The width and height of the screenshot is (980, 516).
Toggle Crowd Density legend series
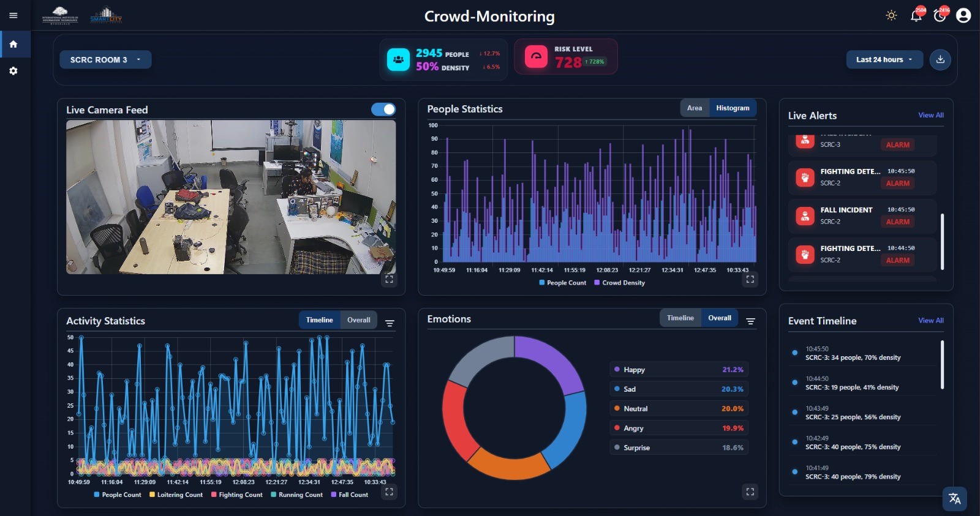point(620,283)
